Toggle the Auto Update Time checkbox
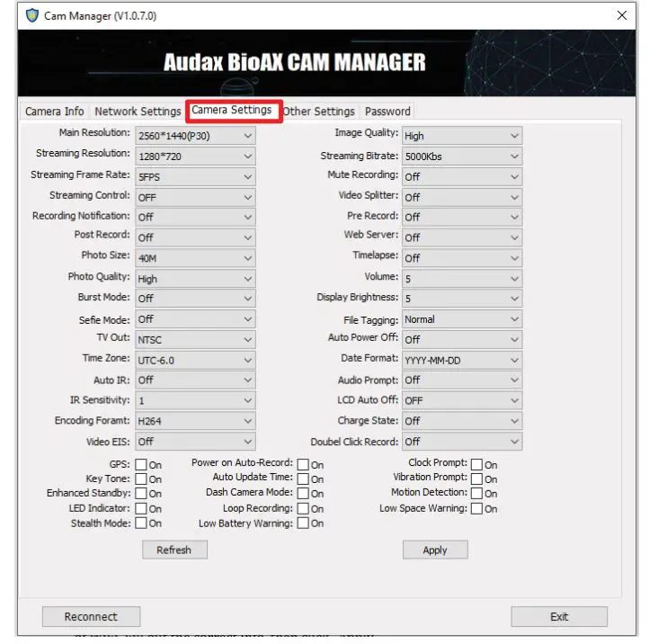This screenshot has height=644, width=649. click(x=303, y=479)
